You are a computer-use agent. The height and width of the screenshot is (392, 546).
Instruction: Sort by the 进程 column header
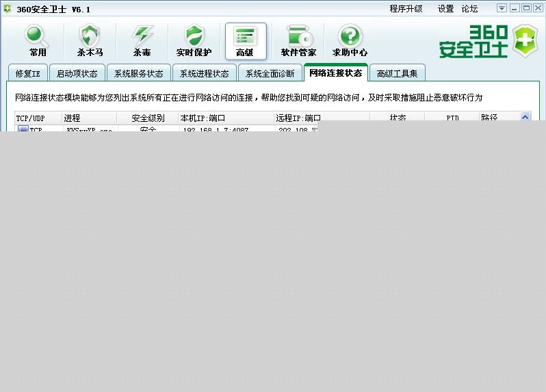coord(90,118)
